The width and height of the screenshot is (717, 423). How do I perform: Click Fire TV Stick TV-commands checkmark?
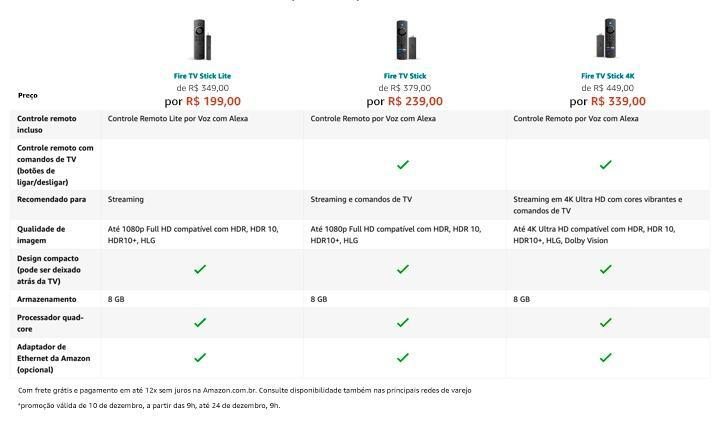403,165
